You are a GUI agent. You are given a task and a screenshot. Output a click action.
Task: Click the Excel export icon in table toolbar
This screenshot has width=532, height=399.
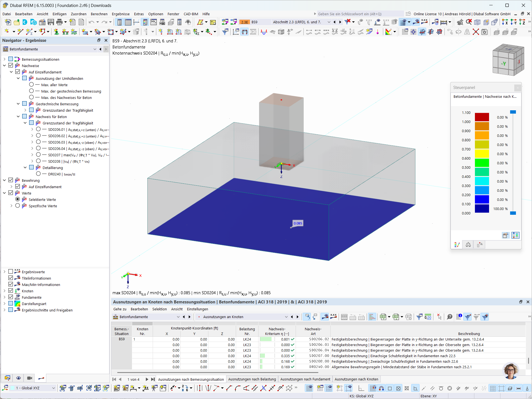click(x=383, y=317)
